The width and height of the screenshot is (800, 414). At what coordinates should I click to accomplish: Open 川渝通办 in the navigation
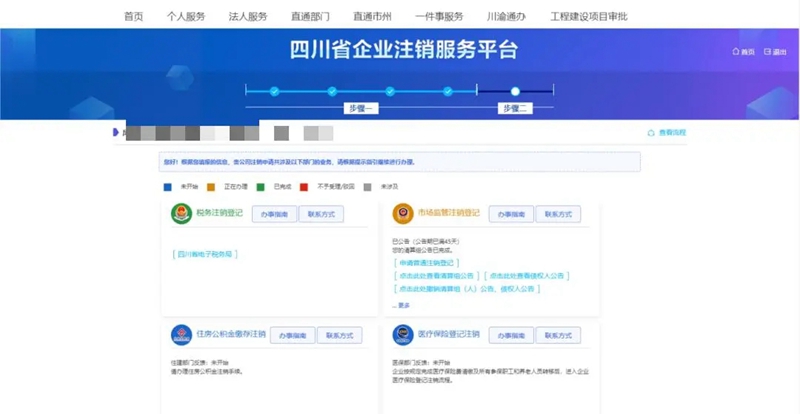(x=506, y=16)
